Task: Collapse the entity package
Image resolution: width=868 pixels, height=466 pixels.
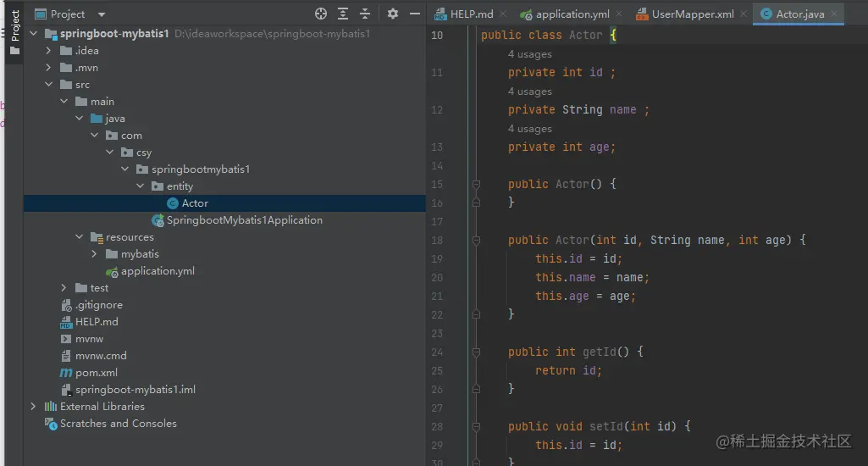Action: tap(140, 186)
